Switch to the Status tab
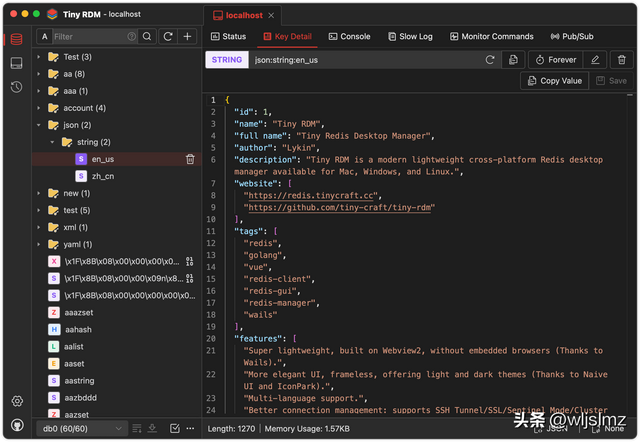Screen dimensions: 640x442 point(228,36)
